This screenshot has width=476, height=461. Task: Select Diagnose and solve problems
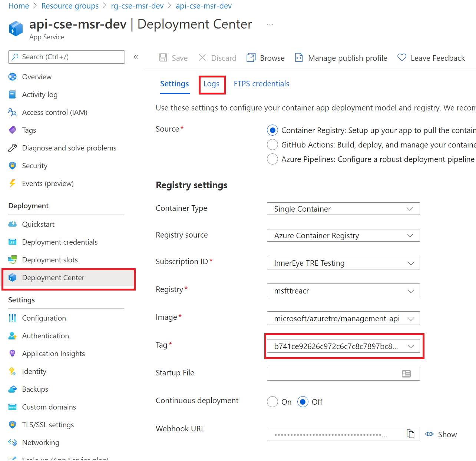(69, 147)
